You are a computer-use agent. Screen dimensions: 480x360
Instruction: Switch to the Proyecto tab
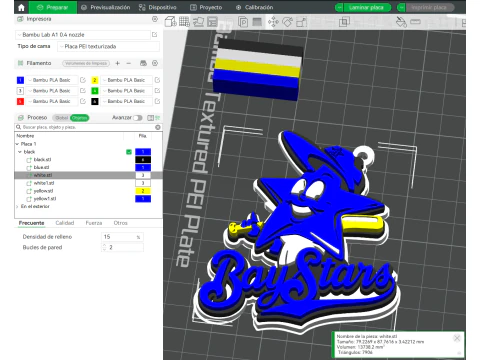[206, 7]
